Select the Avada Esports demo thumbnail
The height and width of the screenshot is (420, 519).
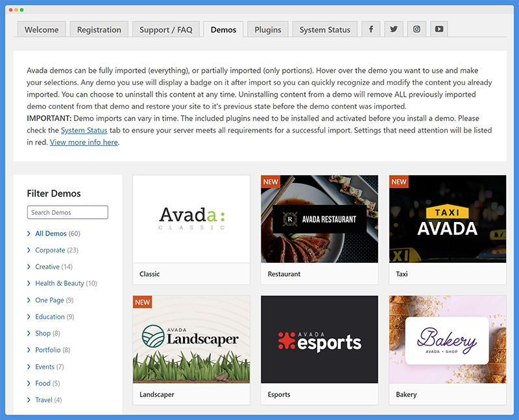pyautogui.click(x=319, y=340)
